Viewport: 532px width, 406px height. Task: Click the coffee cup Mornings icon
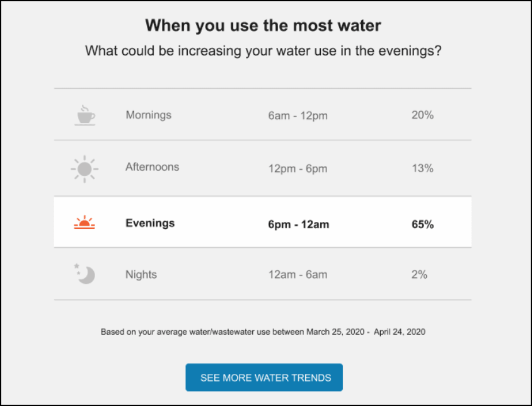[85, 115]
